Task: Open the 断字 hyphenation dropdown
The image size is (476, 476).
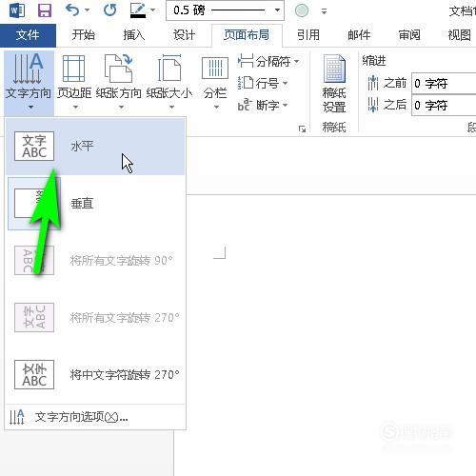Action: click(263, 105)
